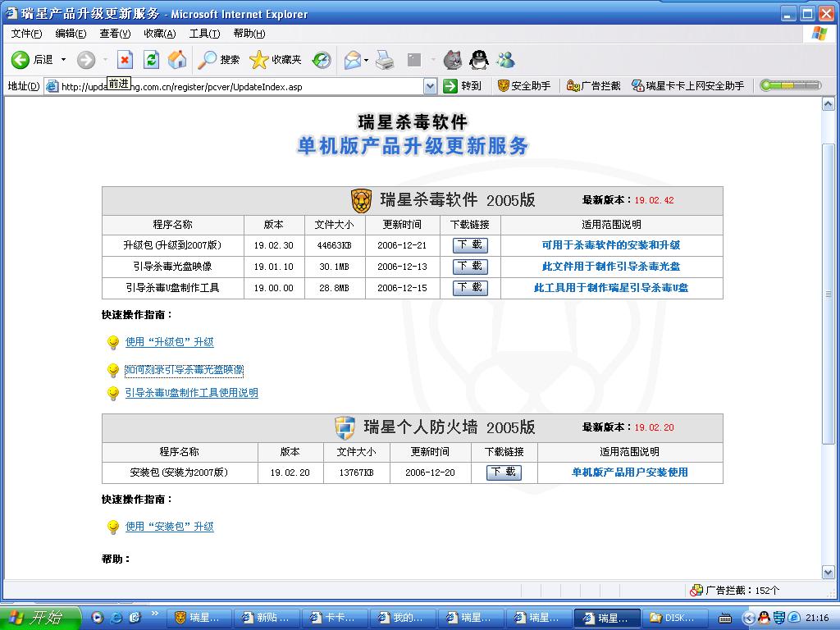
Task: Open the 文件(F) menu
Action: [26, 33]
